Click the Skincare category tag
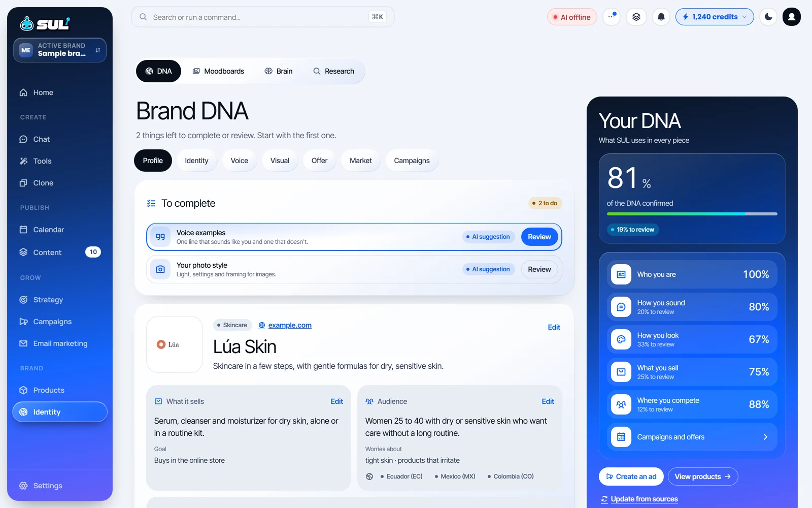 (x=232, y=325)
